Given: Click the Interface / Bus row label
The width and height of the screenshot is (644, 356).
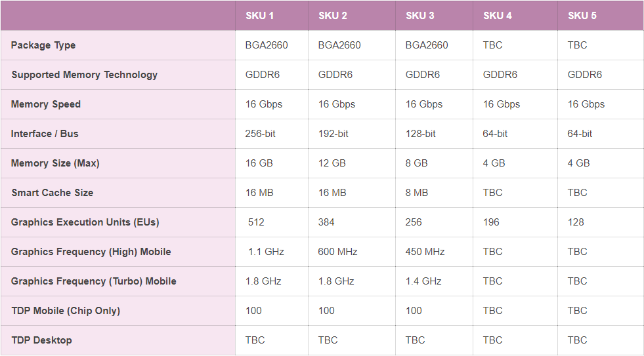Looking at the screenshot, I should (45, 134).
